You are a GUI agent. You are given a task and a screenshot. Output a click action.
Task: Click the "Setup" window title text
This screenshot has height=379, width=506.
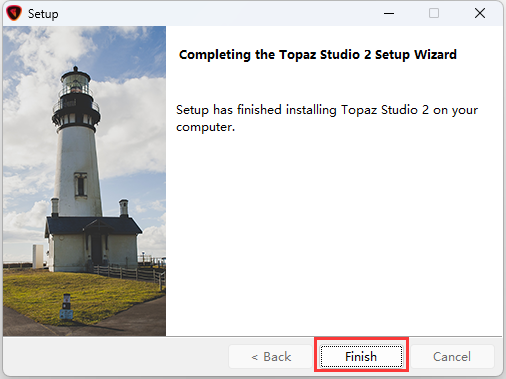tap(43, 14)
